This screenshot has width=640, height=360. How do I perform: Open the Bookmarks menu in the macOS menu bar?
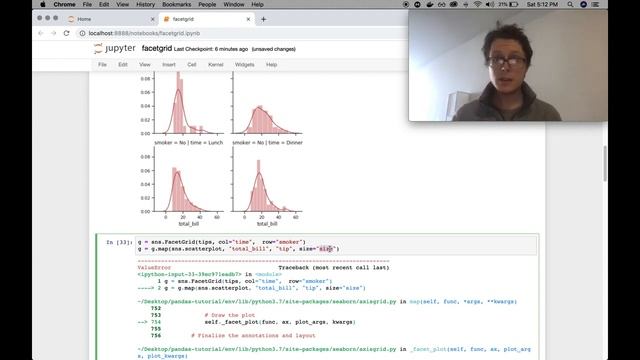pos(176,4)
